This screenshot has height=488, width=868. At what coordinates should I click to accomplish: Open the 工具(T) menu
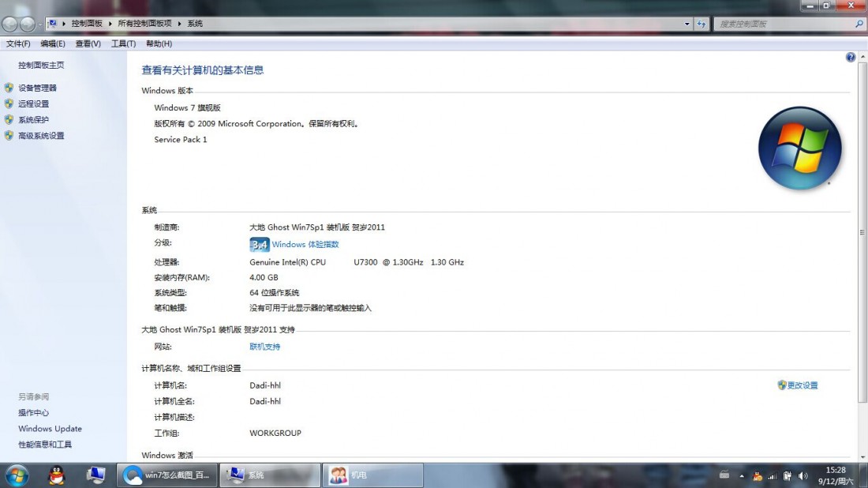click(x=123, y=43)
